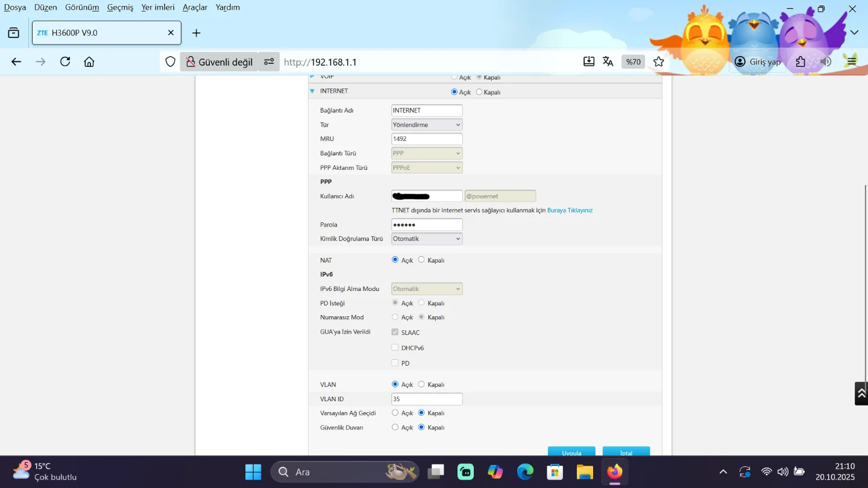Open IPv6 Bilgi Alma Modu dropdown
The width and height of the screenshot is (868, 488).
[x=427, y=289]
